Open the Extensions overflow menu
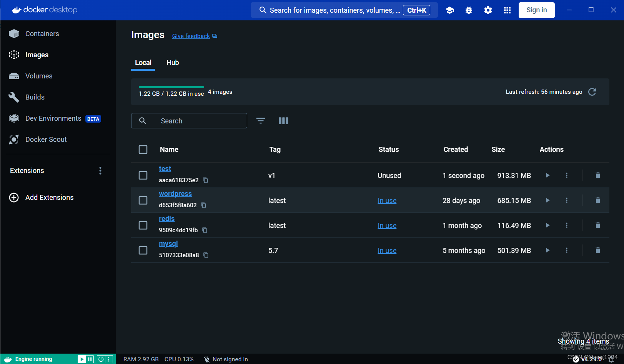This screenshot has width=624, height=364. (x=100, y=170)
